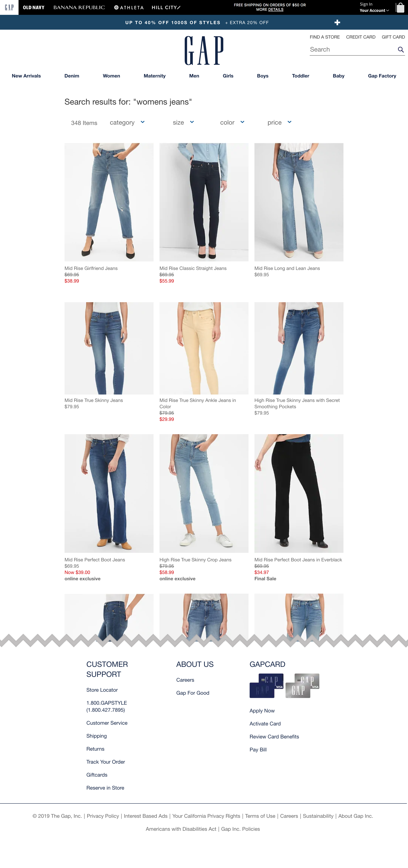Open the Your Account dropdown menu

pyautogui.click(x=374, y=10)
